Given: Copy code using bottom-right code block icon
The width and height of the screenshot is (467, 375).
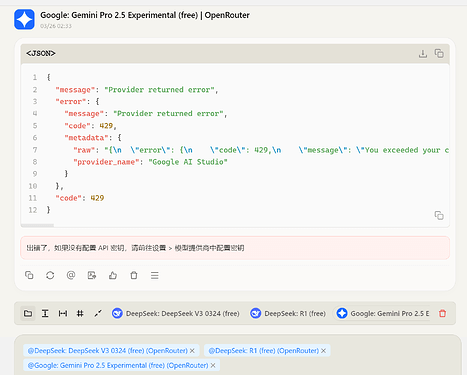Looking at the screenshot, I should click(439, 215).
